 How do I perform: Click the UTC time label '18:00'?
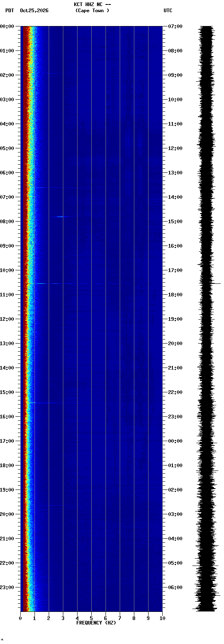[175, 295]
